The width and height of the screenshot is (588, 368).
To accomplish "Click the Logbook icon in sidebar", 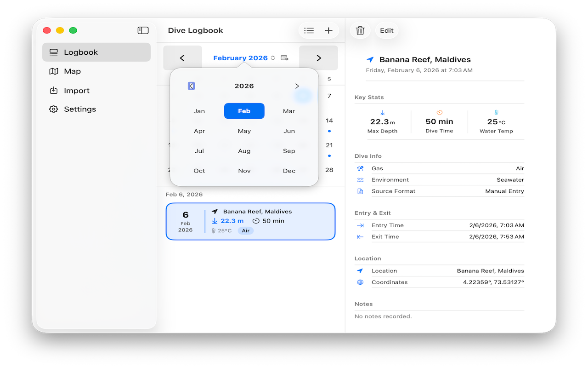I will pyautogui.click(x=54, y=52).
